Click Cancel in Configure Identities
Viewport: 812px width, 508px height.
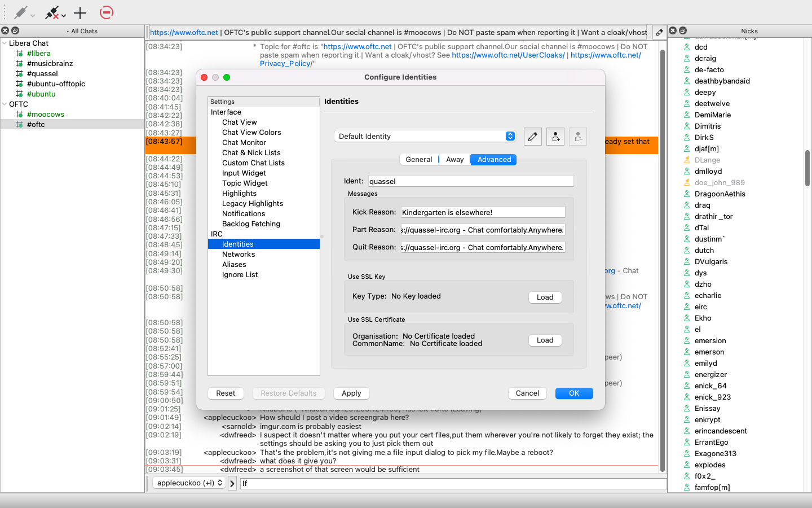pos(527,393)
